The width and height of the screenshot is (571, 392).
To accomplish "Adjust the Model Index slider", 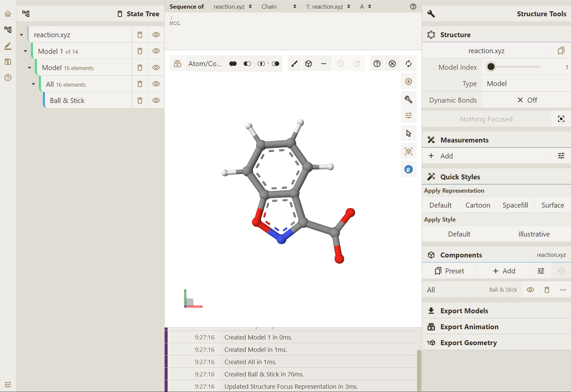I will (491, 67).
